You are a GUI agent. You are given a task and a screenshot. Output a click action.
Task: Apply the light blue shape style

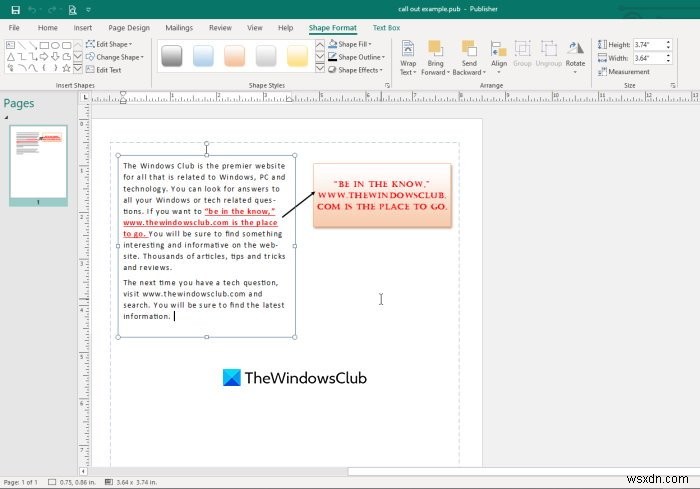click(x=203, y=56)
